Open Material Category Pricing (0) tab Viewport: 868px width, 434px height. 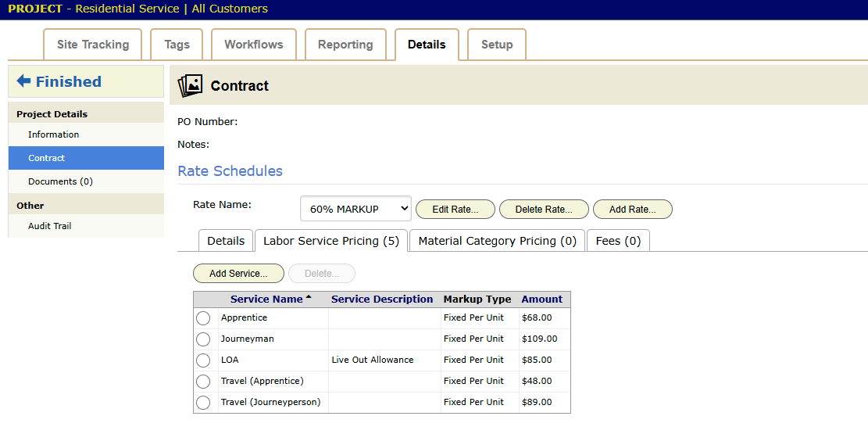[497, 241]
